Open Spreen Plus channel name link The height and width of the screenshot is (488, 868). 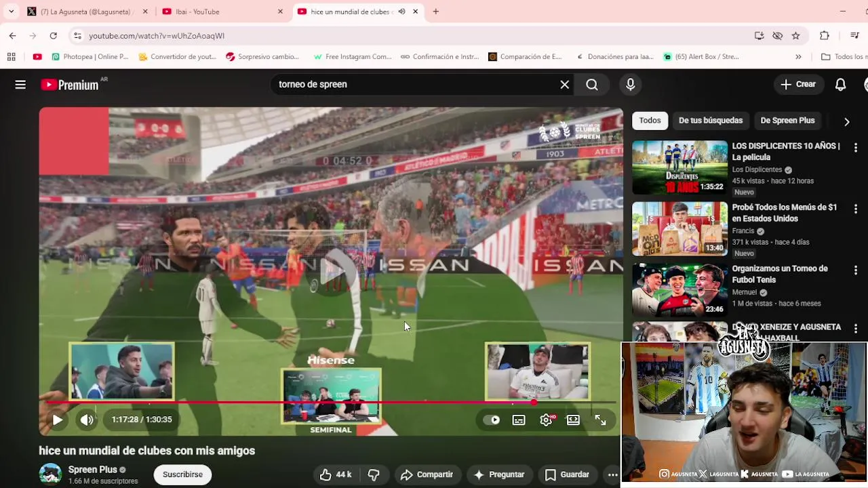(x=93, y=470)
